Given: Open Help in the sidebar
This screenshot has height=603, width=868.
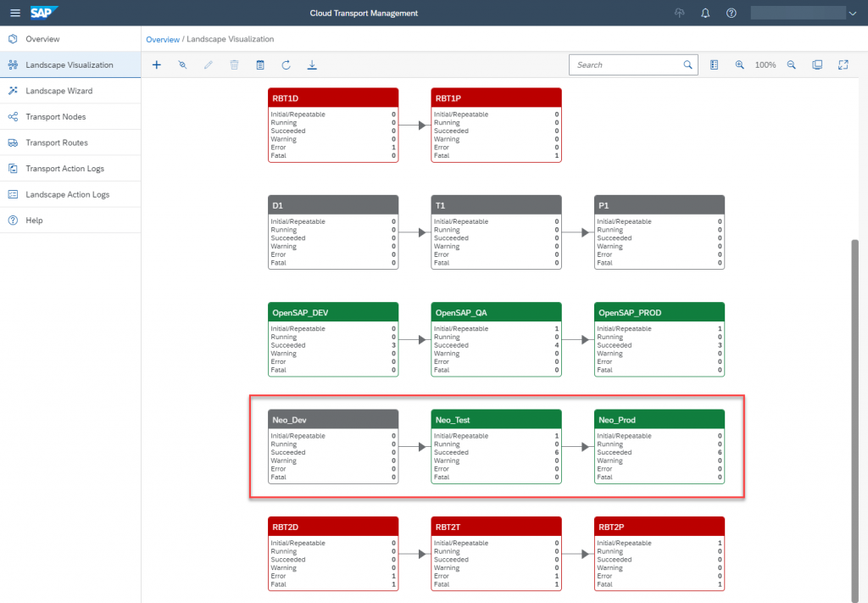Looking at the screenshot, I should (x=70, y=221).
